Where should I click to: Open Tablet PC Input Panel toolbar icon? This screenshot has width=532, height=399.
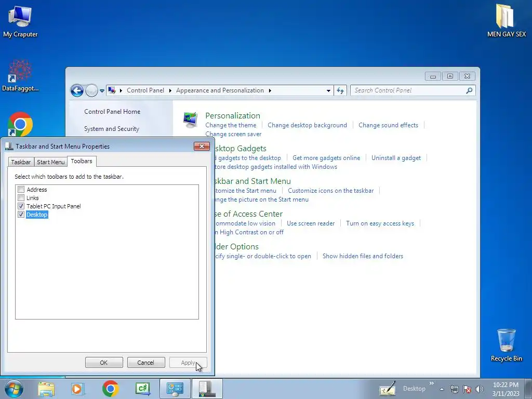[387, 389]
